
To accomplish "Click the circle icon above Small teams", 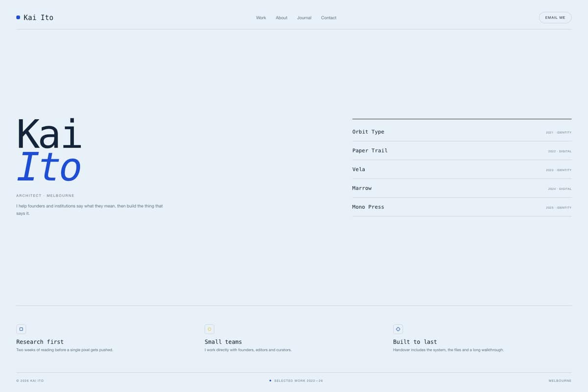I will pyautogui.click(x=209, y=329).
